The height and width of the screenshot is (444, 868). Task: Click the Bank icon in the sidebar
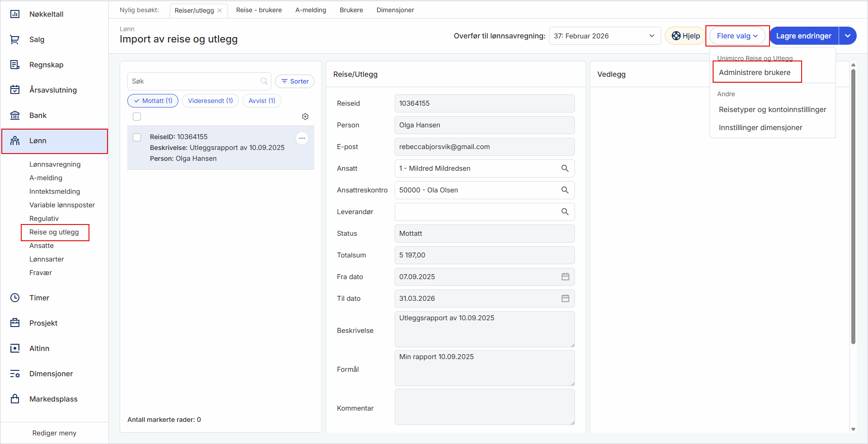click(x=15, y=115)
